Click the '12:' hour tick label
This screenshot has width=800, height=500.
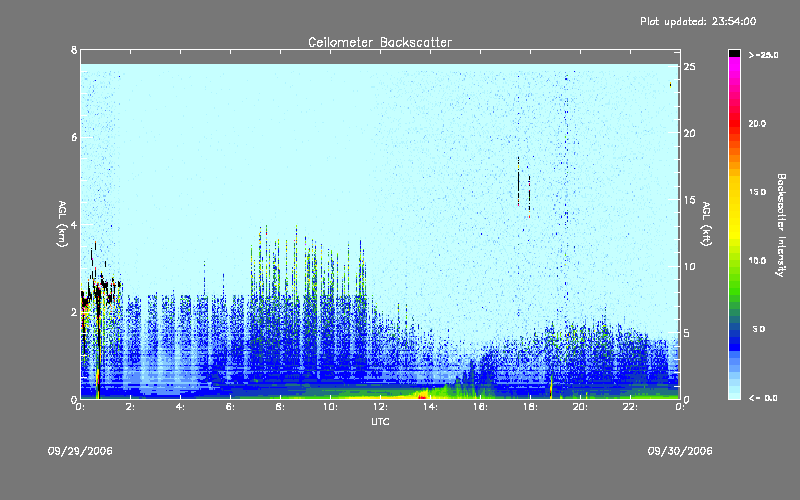coord(381,407)
